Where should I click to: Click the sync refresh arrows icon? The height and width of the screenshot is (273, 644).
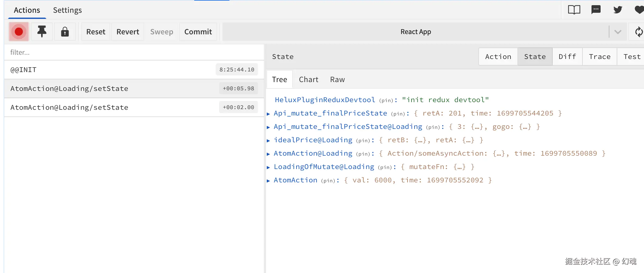(x=639, y=32)
